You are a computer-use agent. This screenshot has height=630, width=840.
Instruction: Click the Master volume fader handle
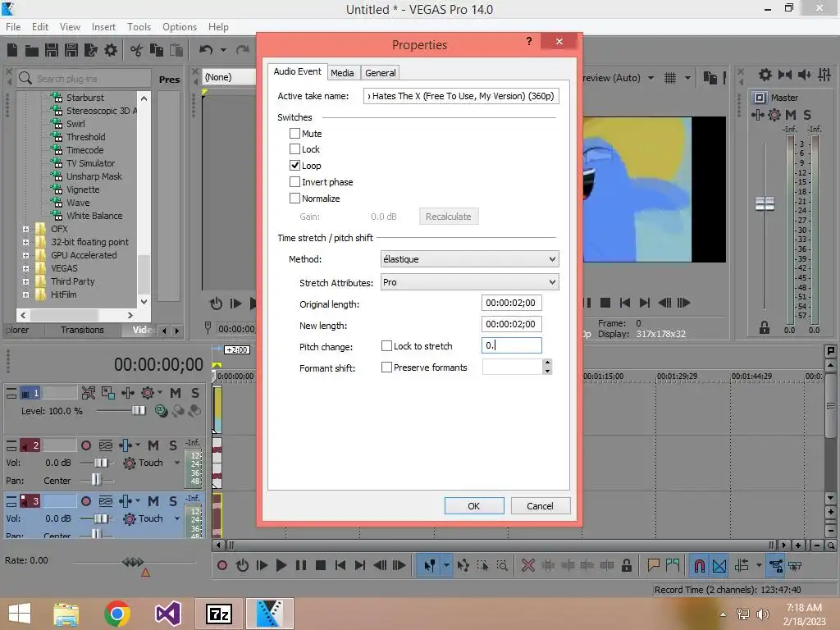765,203
